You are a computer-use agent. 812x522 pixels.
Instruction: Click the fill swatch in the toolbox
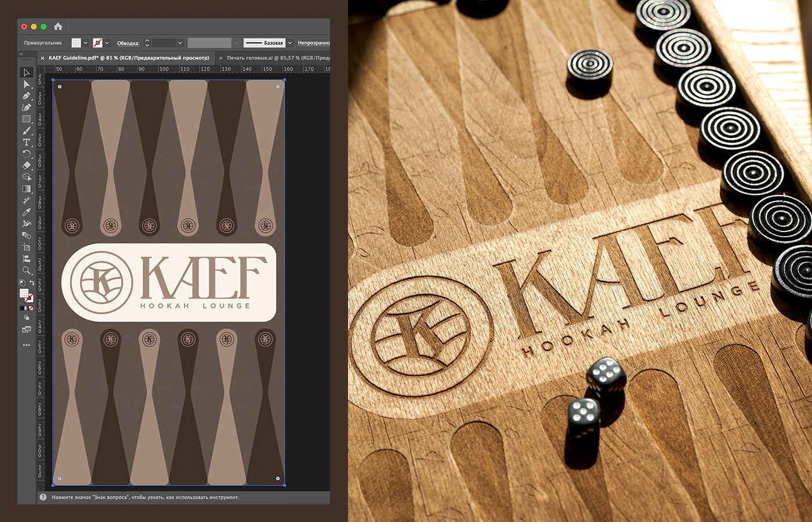click(x=24, y=293)
